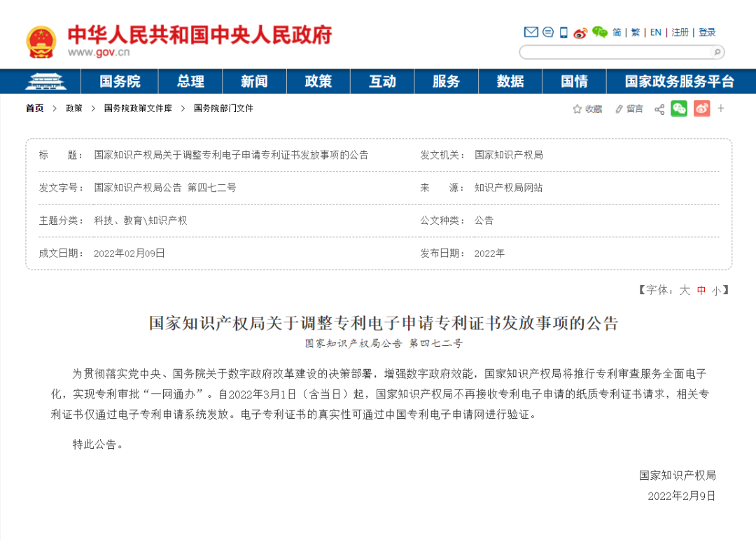Set font size to 小
This screenshot has width=756, height=540.
717,291
